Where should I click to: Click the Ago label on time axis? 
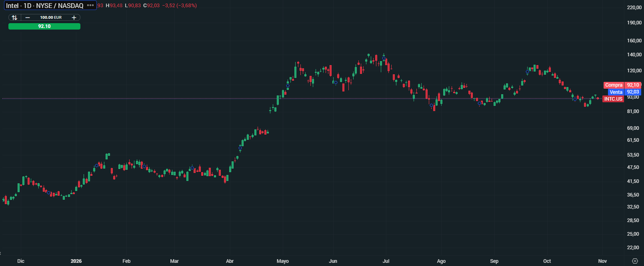coord(441,261)
